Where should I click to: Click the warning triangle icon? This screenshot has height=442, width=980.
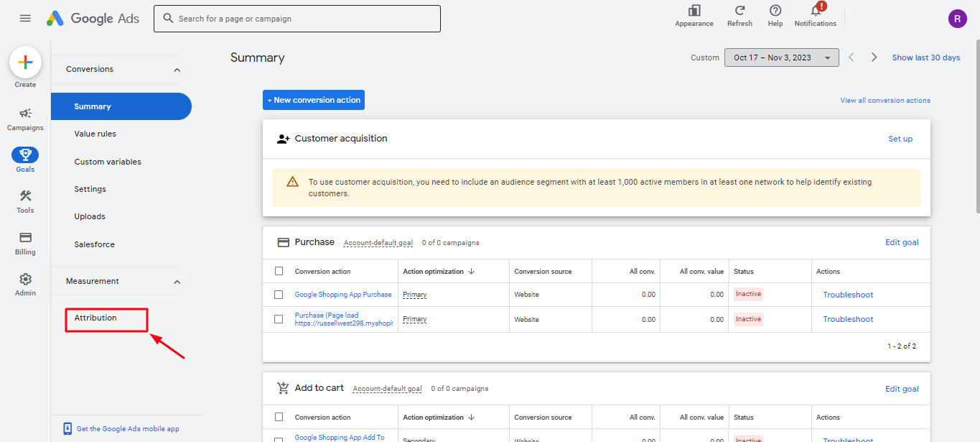292,182
